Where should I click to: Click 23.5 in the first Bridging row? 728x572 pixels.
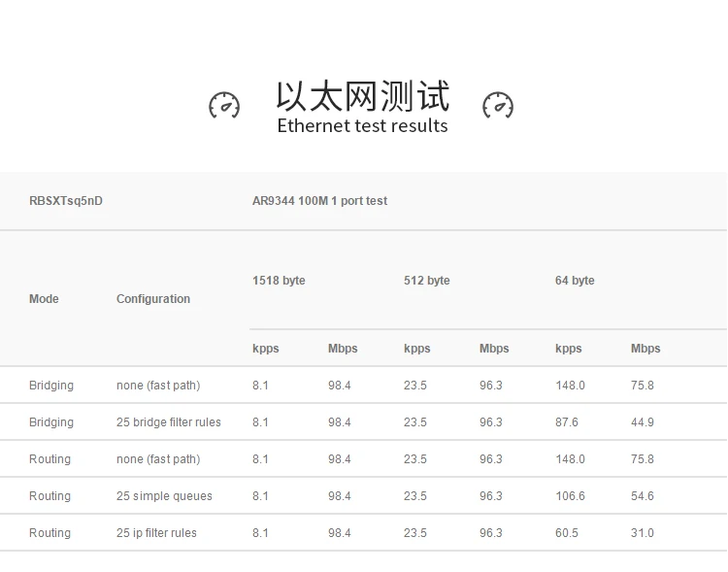(415, 386)
